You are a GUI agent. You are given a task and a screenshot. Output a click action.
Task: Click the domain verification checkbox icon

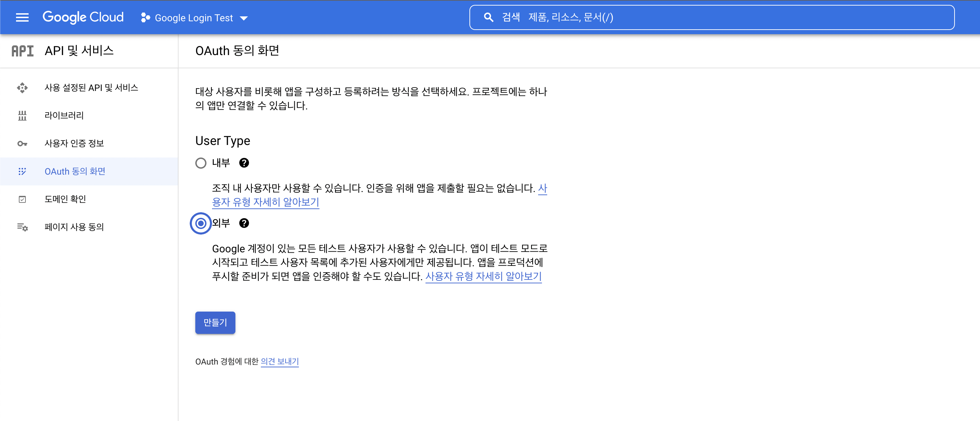[x=22, y=199]
